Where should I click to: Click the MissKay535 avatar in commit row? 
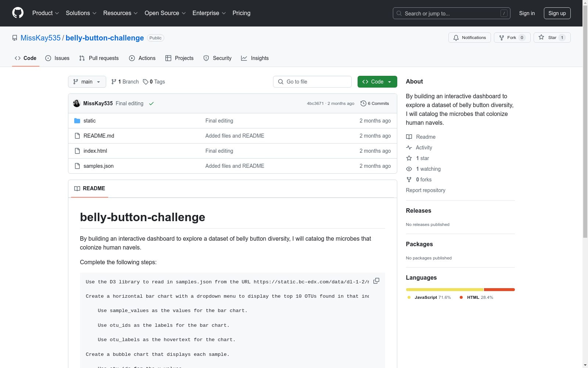click(x=76, y=103)
